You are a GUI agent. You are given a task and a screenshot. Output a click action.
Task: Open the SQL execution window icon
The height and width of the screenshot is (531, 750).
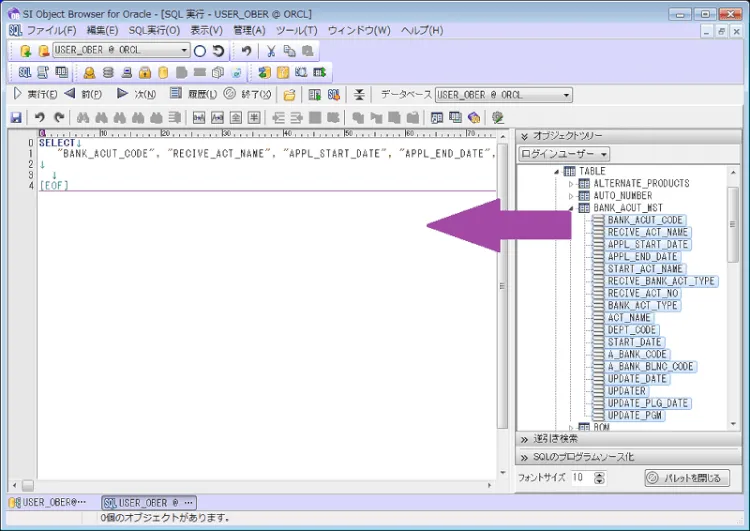[25, 73]
